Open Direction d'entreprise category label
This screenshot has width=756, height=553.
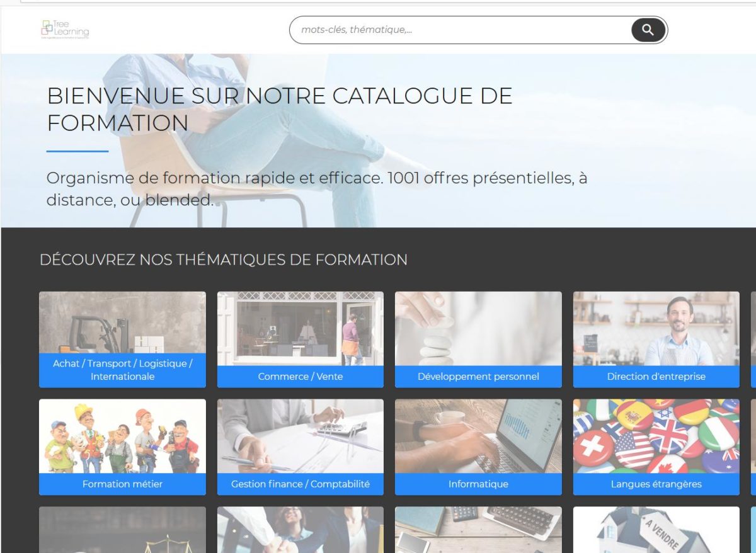click(656, 377)
